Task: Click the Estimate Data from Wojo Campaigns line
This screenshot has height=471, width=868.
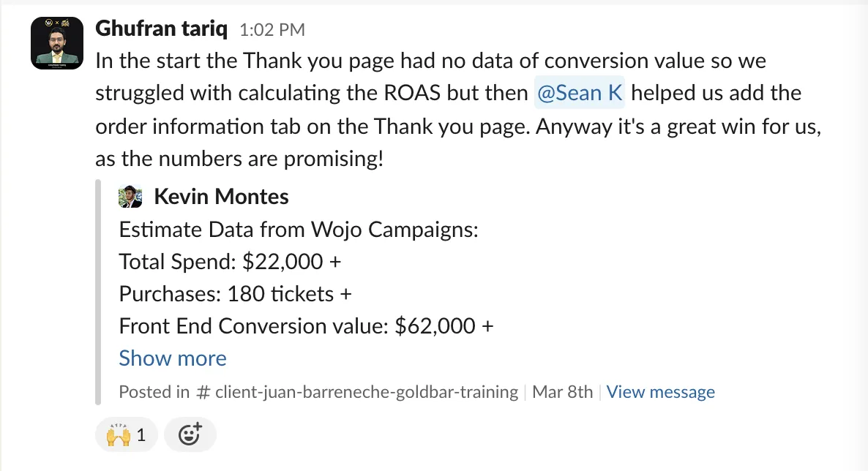Action: 299,229
